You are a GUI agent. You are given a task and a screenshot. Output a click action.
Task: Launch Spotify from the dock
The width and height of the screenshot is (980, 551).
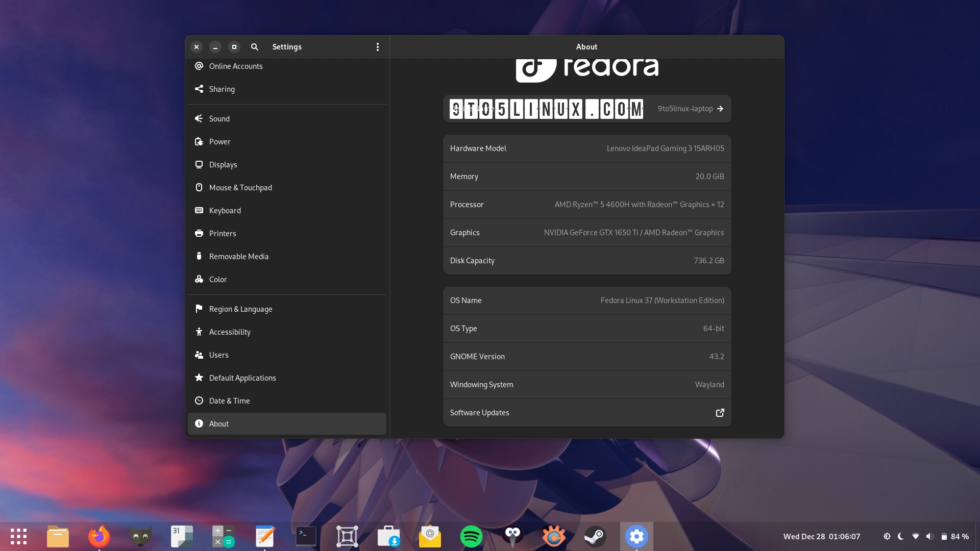pos(472,536)
